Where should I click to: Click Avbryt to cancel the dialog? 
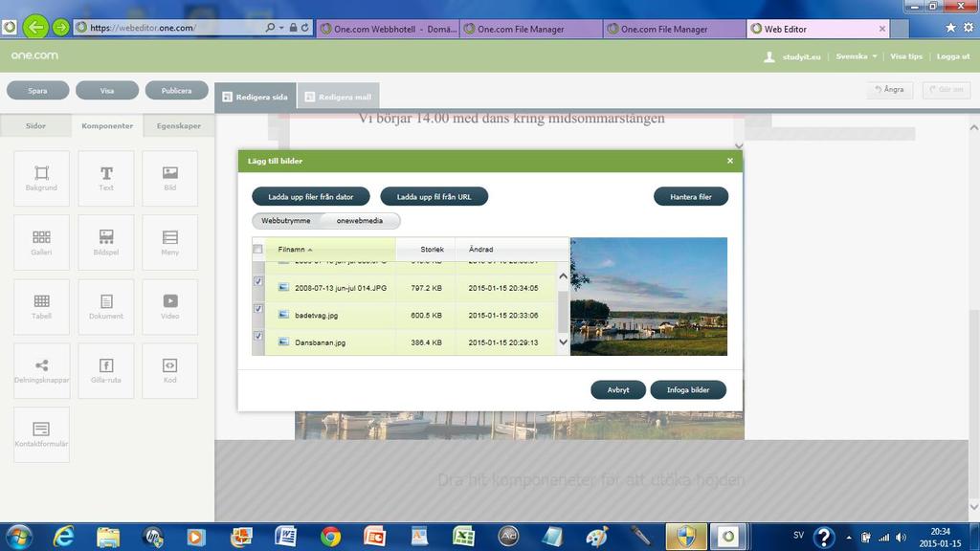tap(618, 390)
